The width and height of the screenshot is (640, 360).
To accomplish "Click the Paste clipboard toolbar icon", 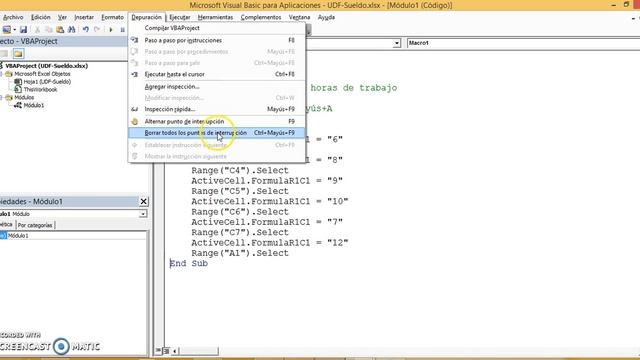I will pos(60,29).
